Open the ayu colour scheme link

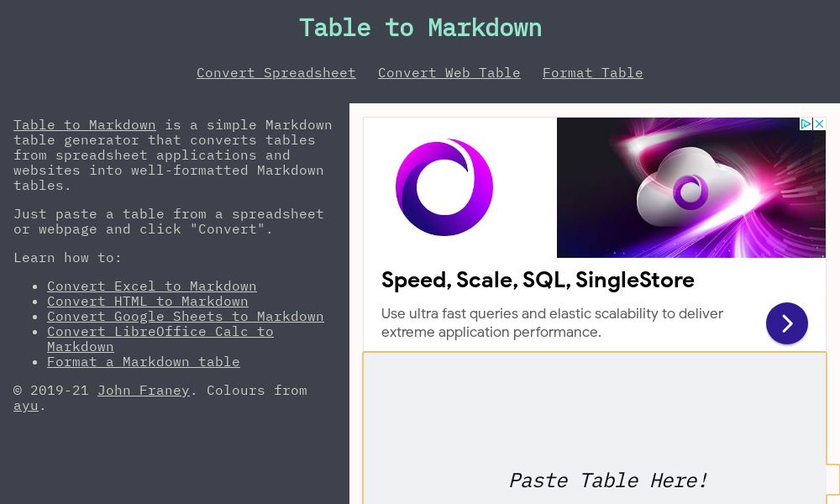coord(25,405)
